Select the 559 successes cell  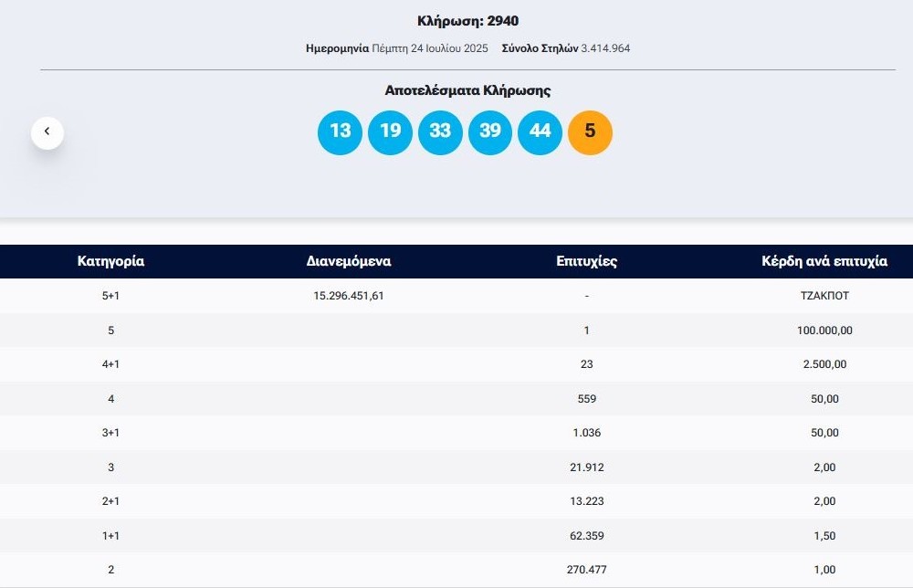pyautogui.click(x=586, y=399)
